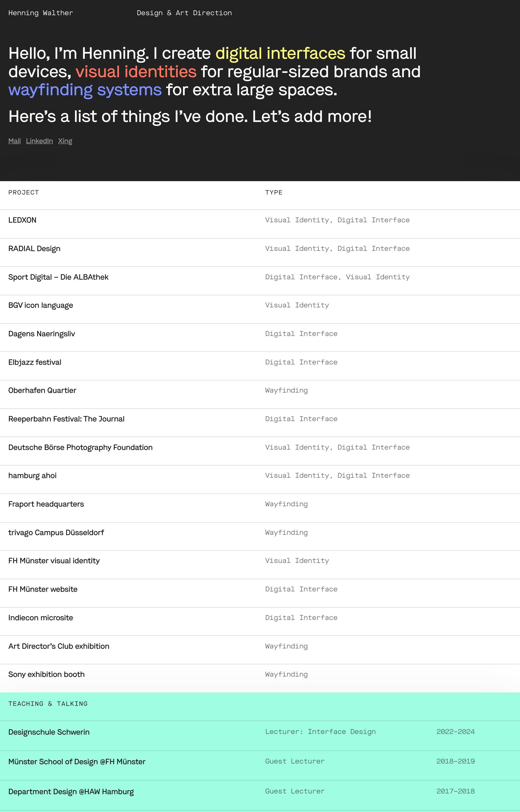Click the Sony exhibition booth row
The width and height of the screenshot is (520, 812).
point(47,674)
